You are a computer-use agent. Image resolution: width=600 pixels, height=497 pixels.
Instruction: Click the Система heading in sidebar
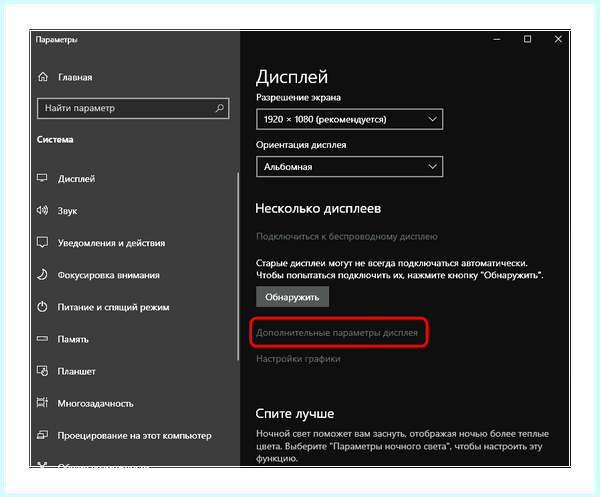55,139
